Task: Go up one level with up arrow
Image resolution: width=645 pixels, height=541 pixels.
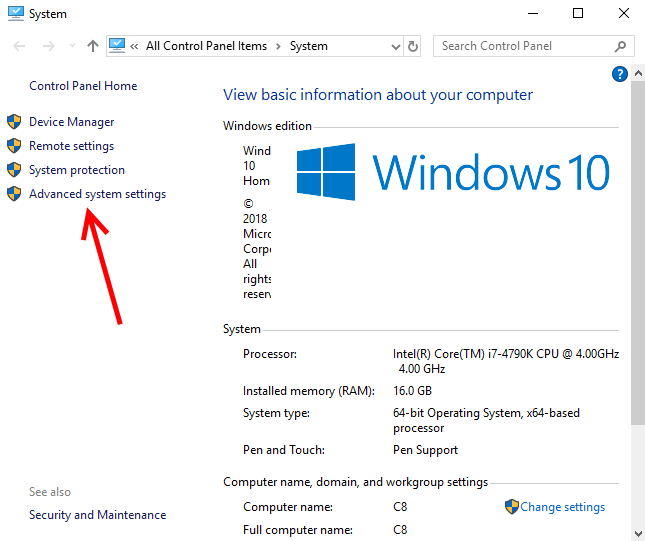Action: pos(93,46)
